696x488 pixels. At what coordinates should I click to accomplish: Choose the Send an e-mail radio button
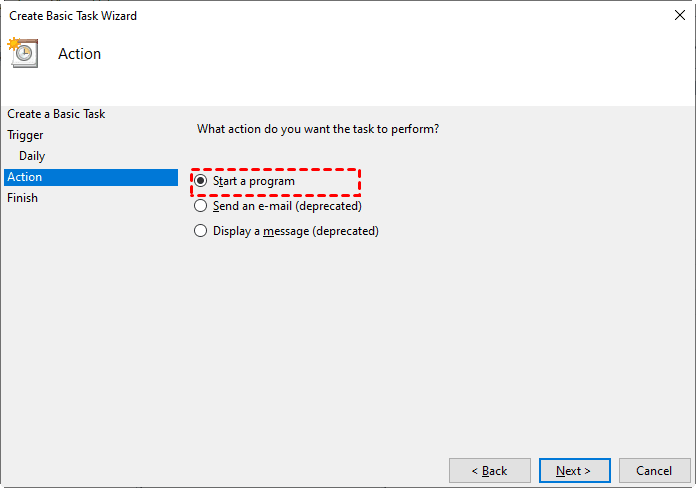click(201, 206)
